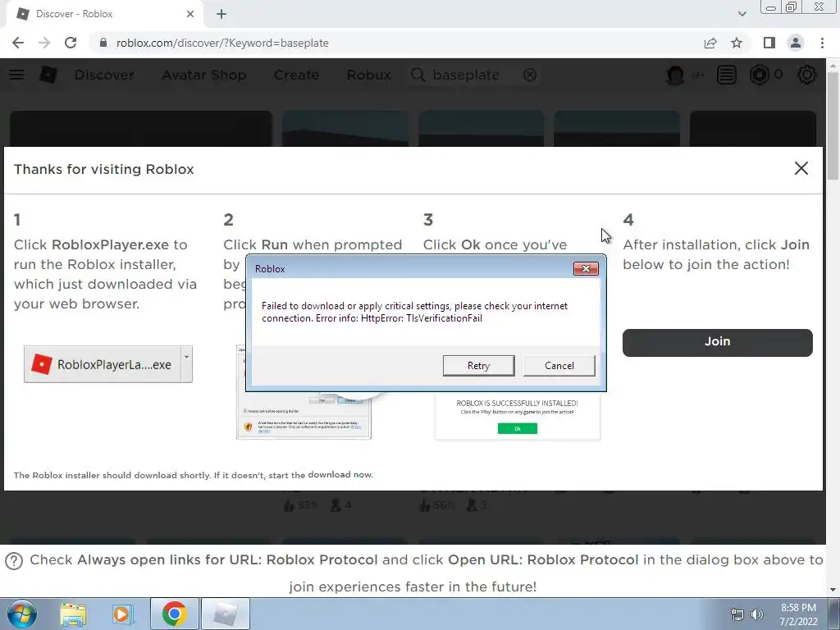840x630 pixels.
Task: Open the Roblox settings gear
Action: 807,75
